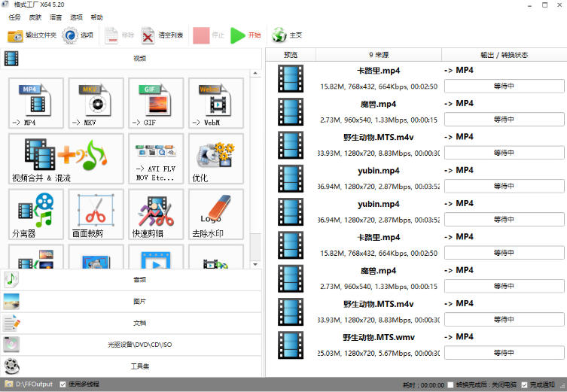Click 等待中 status bar of first 卡路里.mp4
The image size is (567, 392).
[x=504, y=86]
